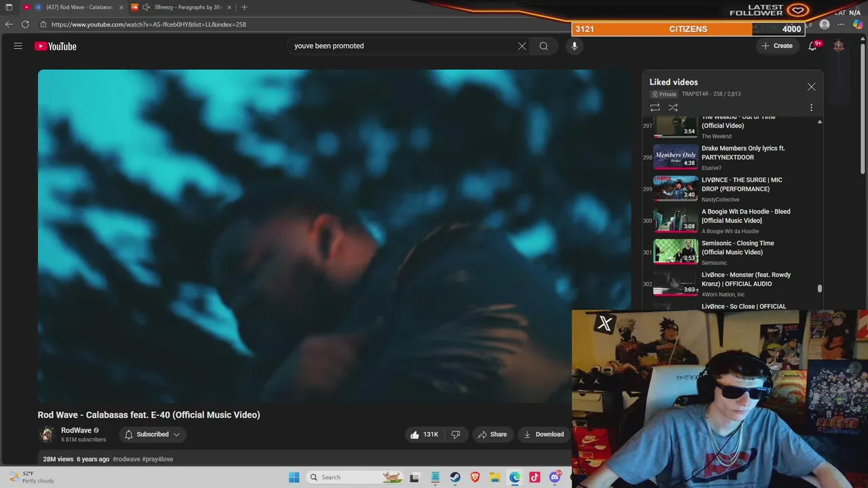
Task: Open Brave browser from the taskbar
Action: click(x=475, y=477)
